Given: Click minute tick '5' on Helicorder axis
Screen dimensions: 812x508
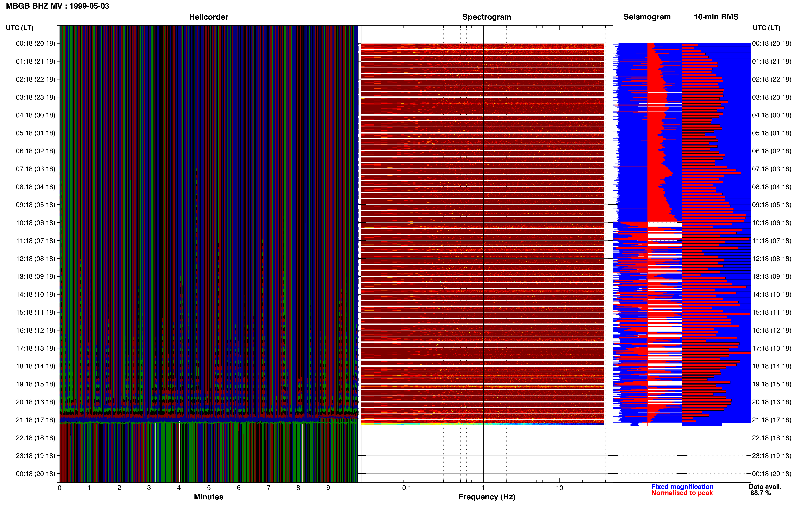Looking at the screenshot, I should (209, 488).
